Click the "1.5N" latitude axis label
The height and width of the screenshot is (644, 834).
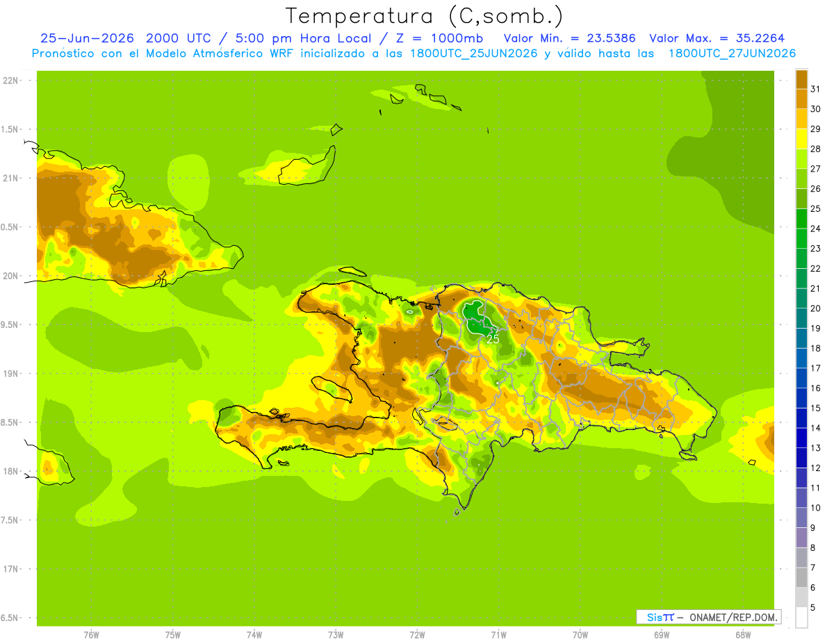tap(9, 129)
